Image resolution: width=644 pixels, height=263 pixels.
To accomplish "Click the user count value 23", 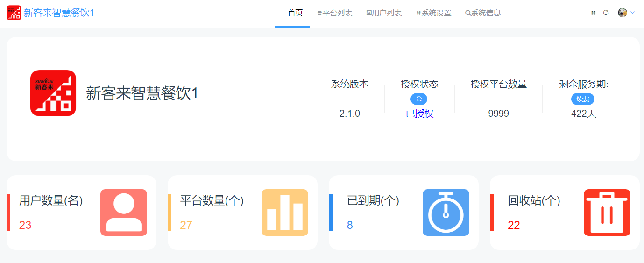I will coord(25,225).
